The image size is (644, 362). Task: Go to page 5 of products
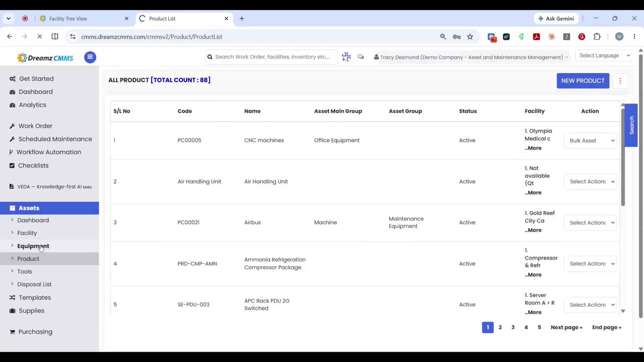539,327
